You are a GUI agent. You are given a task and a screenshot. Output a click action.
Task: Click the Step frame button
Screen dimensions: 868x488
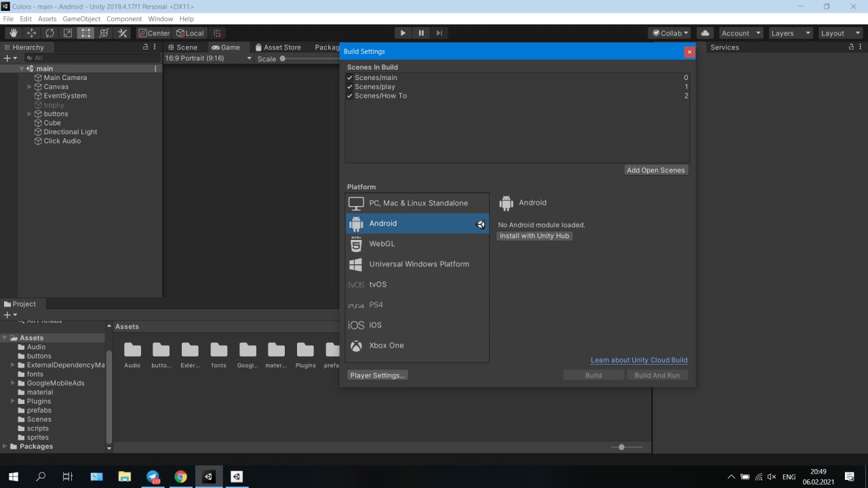tap(439, 33)
